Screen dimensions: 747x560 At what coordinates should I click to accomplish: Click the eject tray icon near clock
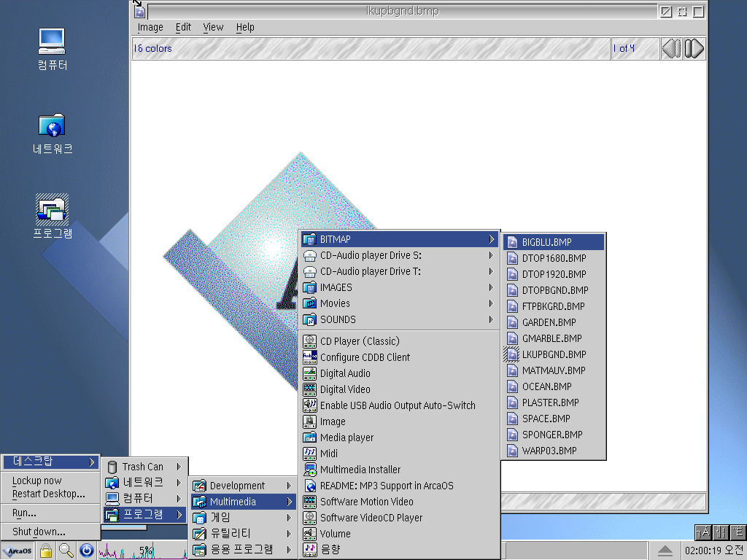coord(665,551)
